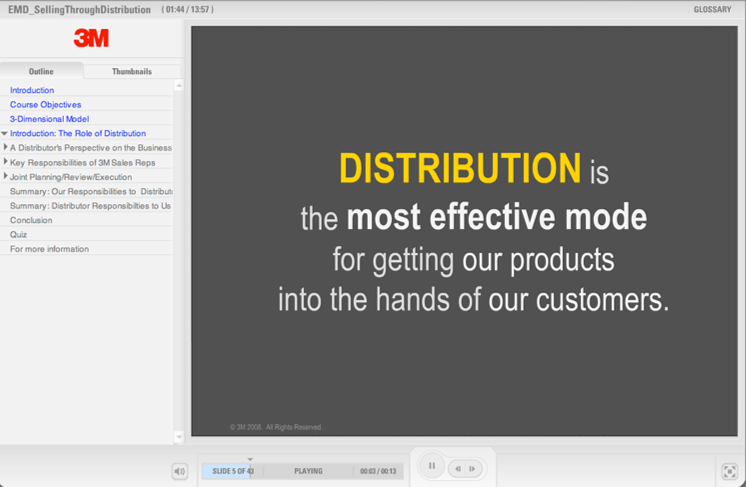Click outline scrollbar down arrow

[x=179, y=437]
